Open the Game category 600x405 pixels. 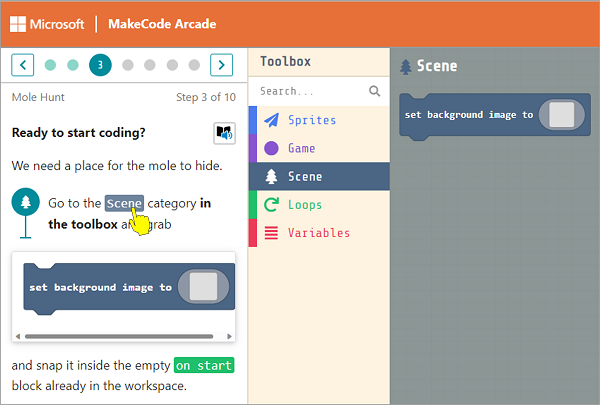coord(319,148)
